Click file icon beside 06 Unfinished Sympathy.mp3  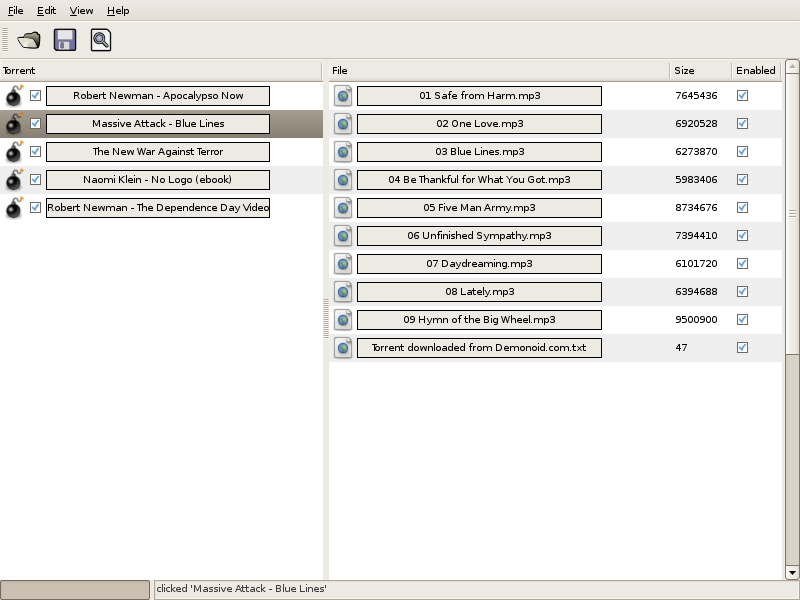pyautogui.click(x=343, y=236)
